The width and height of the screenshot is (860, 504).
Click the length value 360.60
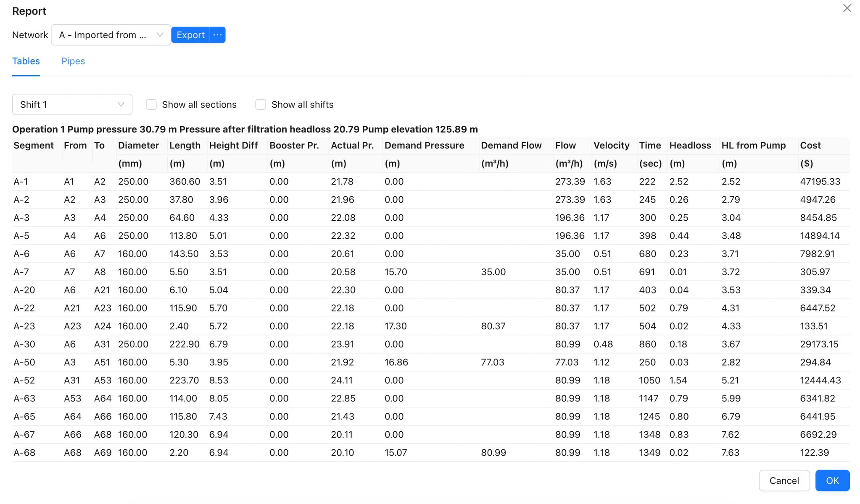pos(185,182)
